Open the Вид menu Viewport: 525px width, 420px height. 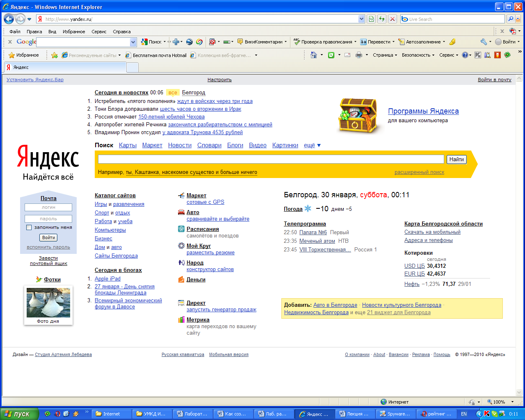(52, 32)
